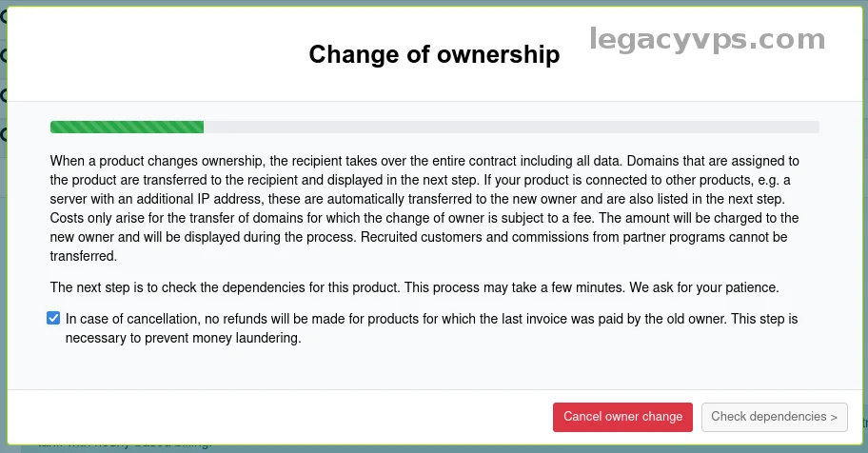Click the legacyvps.com watermark text
Viewport: 868px width, 453px height.
pos(707,40)
